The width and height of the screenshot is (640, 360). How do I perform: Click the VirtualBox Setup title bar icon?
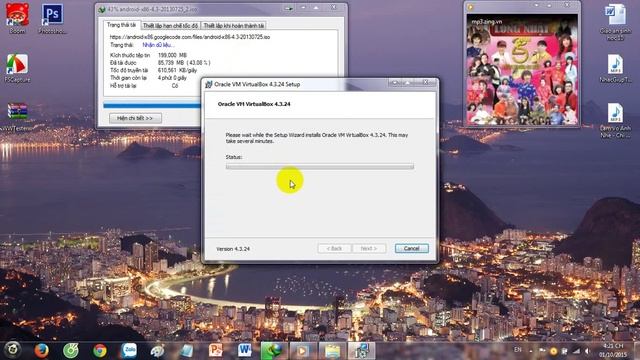tap(209, 84)
